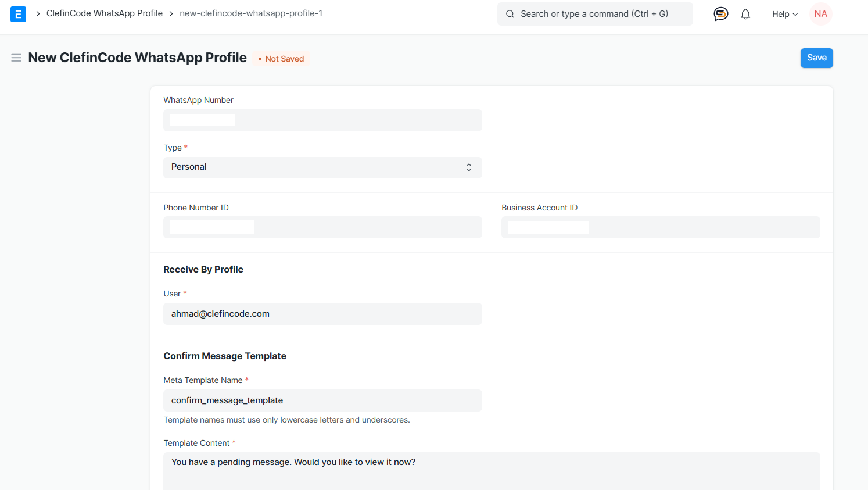Click the Phone Number ID field
The width and height of the screenshot is (868, 490).
pos(322,227)
